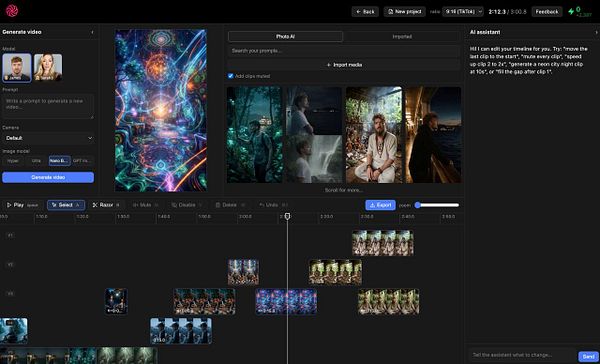Image resolution: width=600 pixels, height=364 pixels.
Task: Switch to the Photo AI tab
Action: [x=285, y=36]
